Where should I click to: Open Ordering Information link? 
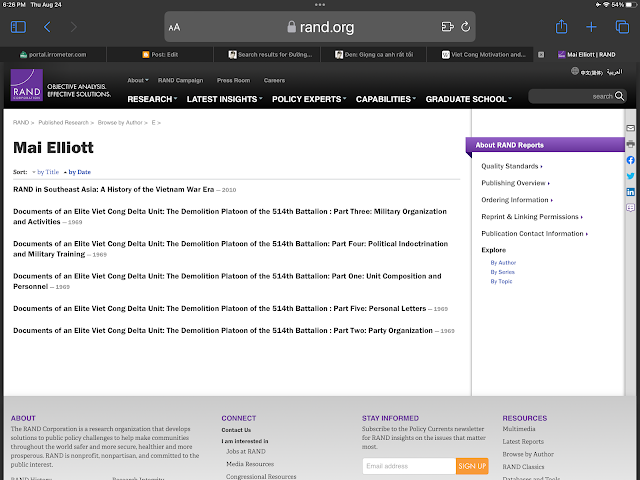coord(517,200)
